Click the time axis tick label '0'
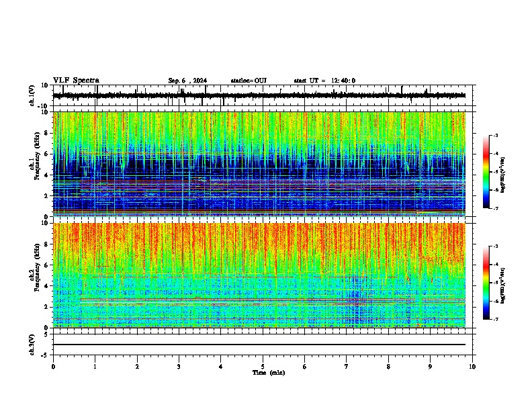The width and height of the screenshot is (532, 411). pos(53,367)
